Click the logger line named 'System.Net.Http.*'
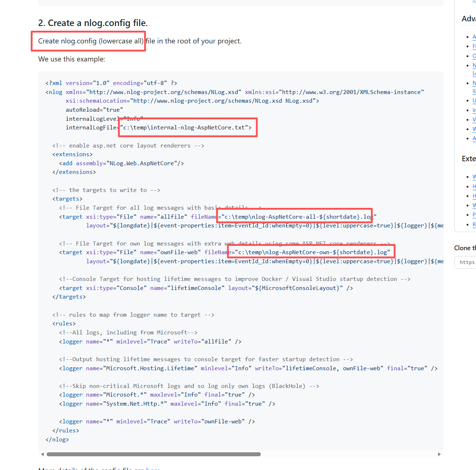 (167, 404)
